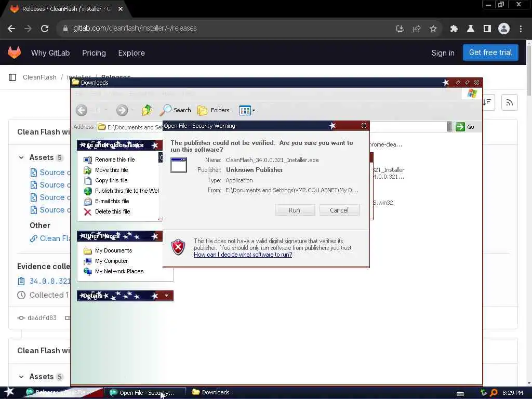Switch to Open File - Security taskbar button

click(144, 393)
